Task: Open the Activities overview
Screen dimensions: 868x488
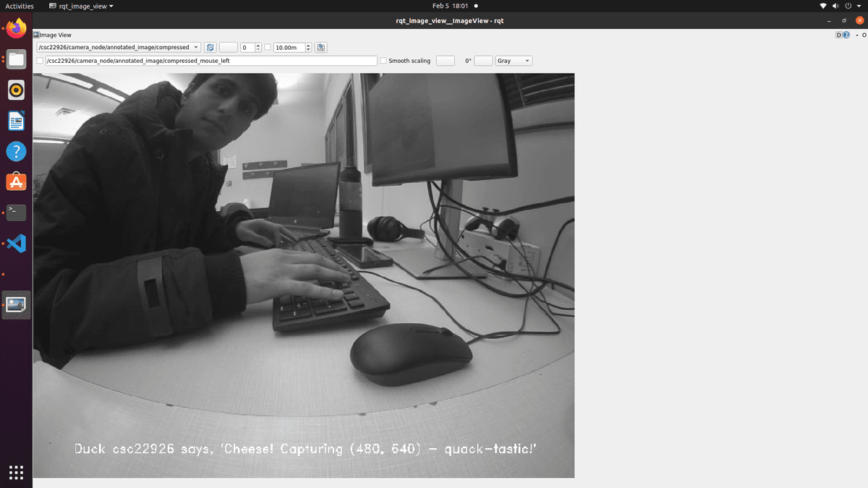Action: 20,6
